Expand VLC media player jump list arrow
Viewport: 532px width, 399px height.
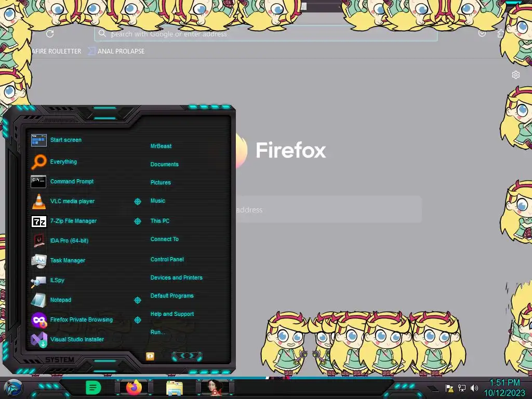(x=137, y=202)
